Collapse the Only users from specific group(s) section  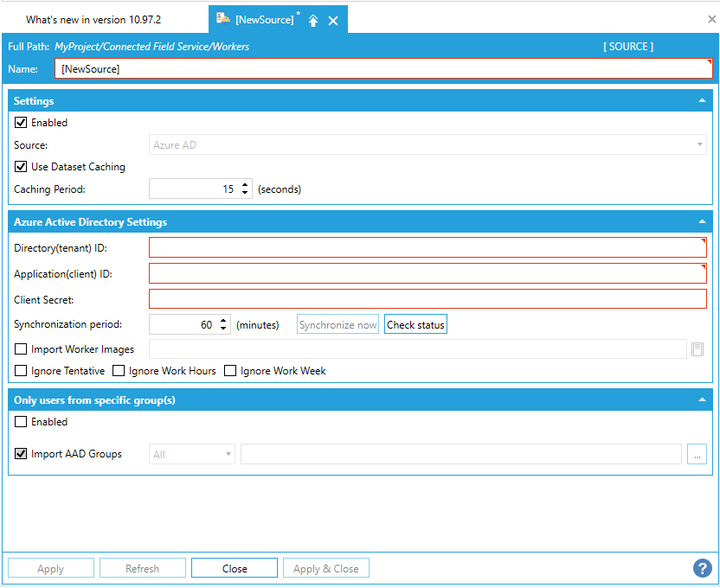point(702,400)
